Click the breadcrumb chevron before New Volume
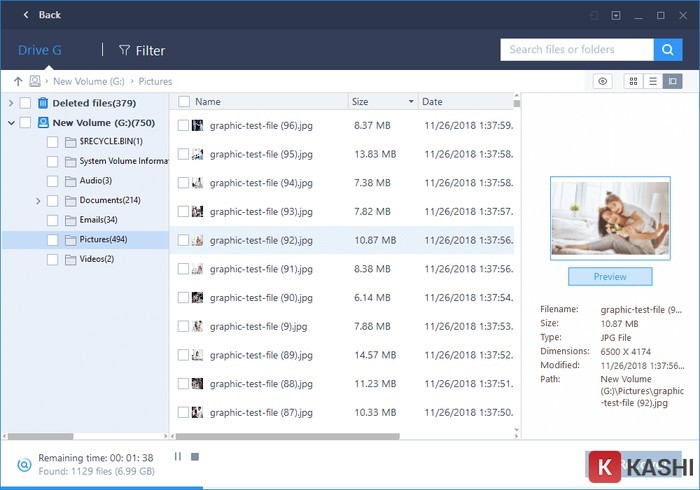700x490 pixels. click(46, 81)
